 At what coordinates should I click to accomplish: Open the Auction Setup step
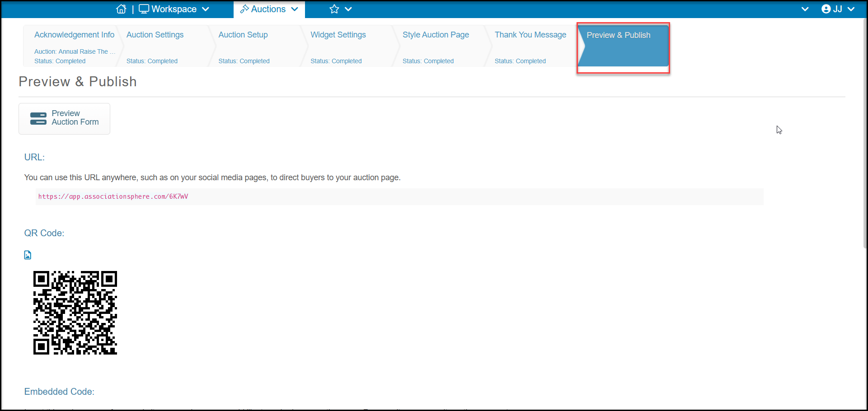point(258,46)
